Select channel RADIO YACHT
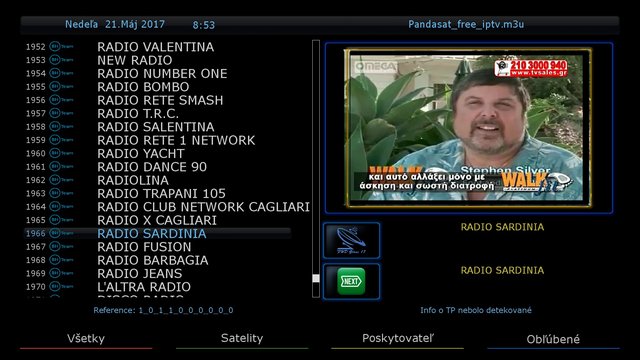 coord(141,153)
